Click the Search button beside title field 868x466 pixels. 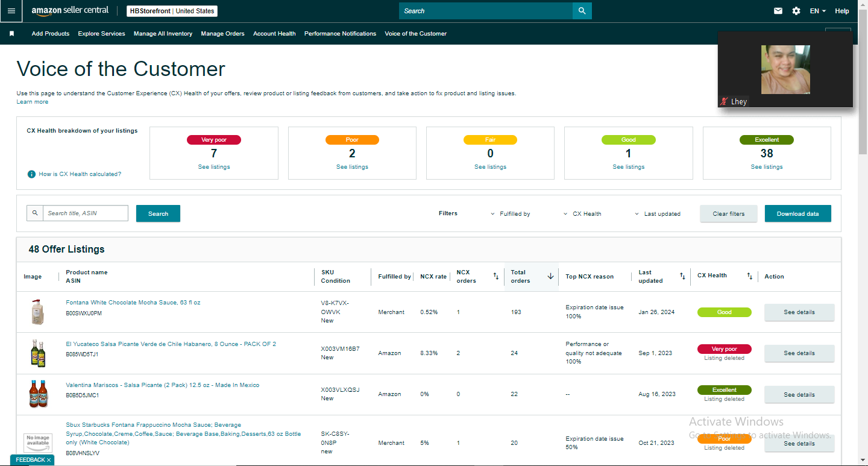pyautogui.click(x=158, y=214)
